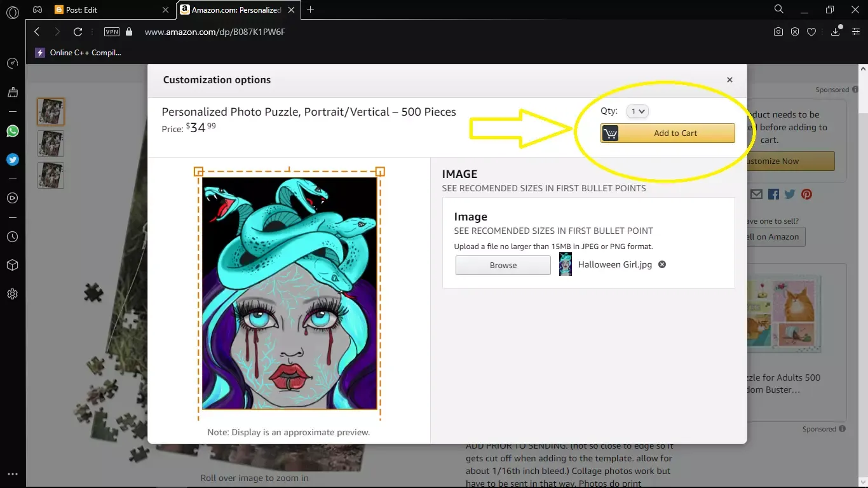This screenshot has width=868, height=488.
Task: Open the Qty dropdown
Action: pyautogui.click(x=637, y=111)
